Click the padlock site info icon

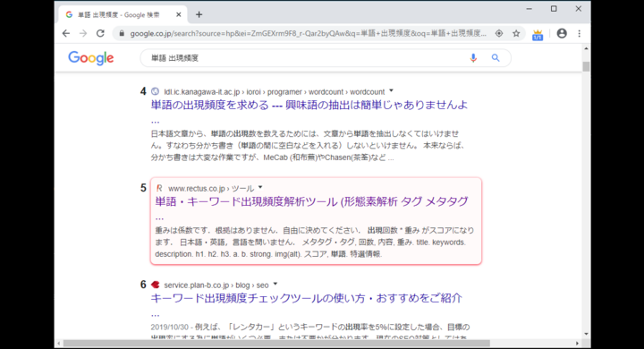point(122,34)
